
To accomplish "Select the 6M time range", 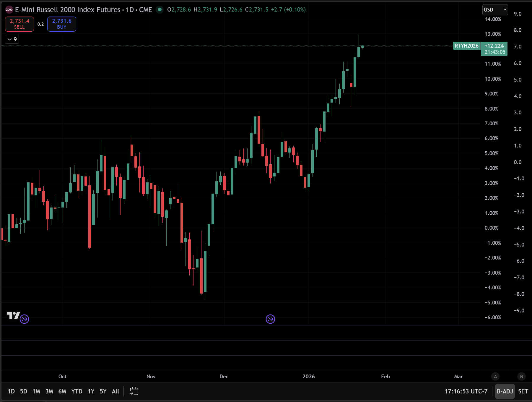I will pyautogui.click(x=62, y=391).
